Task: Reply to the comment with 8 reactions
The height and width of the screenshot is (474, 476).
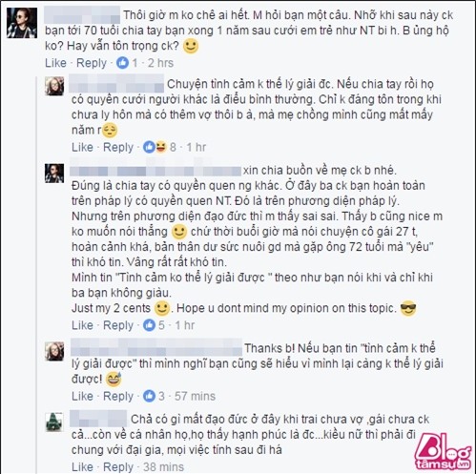Action: (118, 147)
